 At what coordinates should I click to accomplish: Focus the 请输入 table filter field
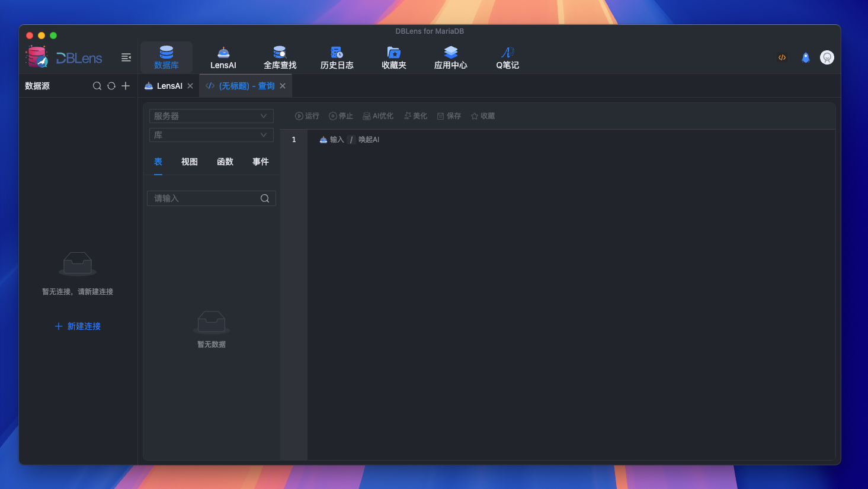(x=212, y=198)
